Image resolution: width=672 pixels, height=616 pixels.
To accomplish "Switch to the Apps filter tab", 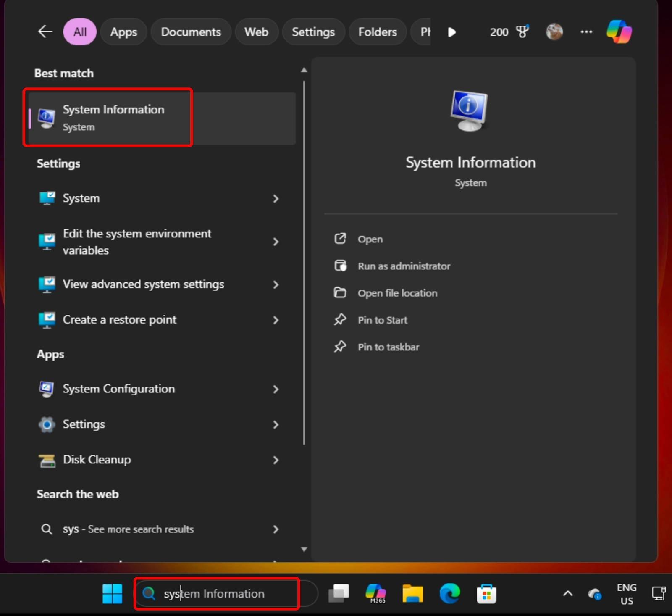I will click(123, 32).
